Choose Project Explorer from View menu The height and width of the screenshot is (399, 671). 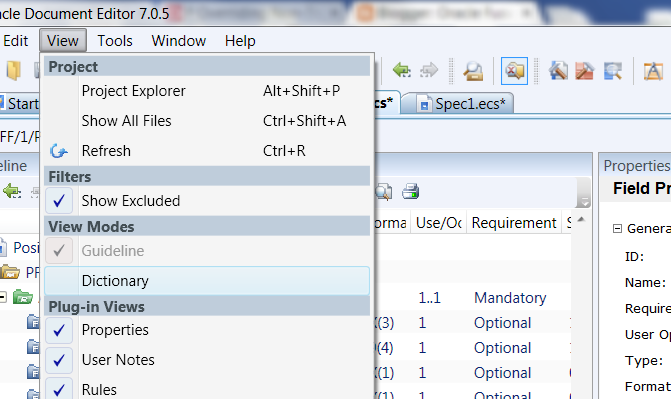207,91
